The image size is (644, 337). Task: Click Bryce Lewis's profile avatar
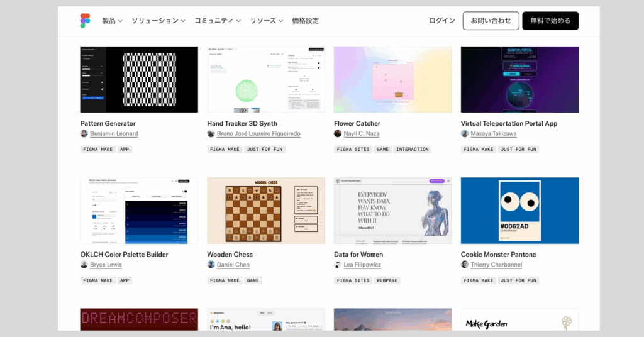pos(84,265)
